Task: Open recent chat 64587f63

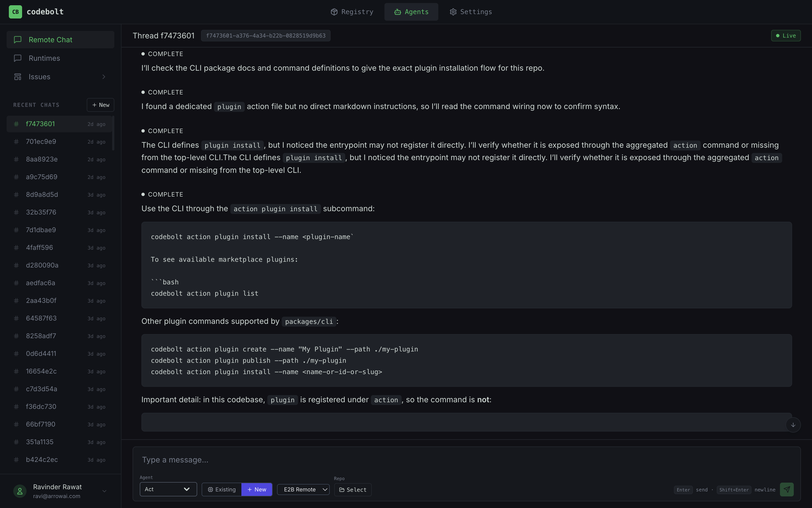Action: pyautogui.click(x=59, y=318)
